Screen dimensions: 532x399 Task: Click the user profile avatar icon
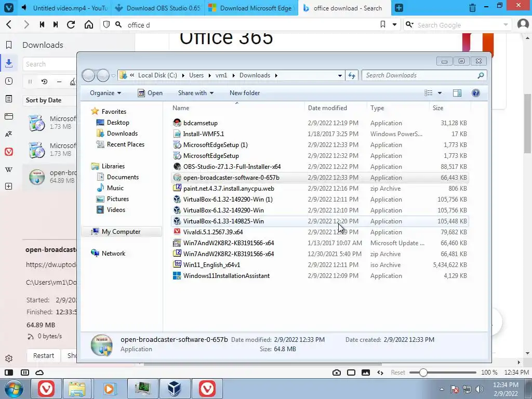pyautogui.click(x=523, y=24)
